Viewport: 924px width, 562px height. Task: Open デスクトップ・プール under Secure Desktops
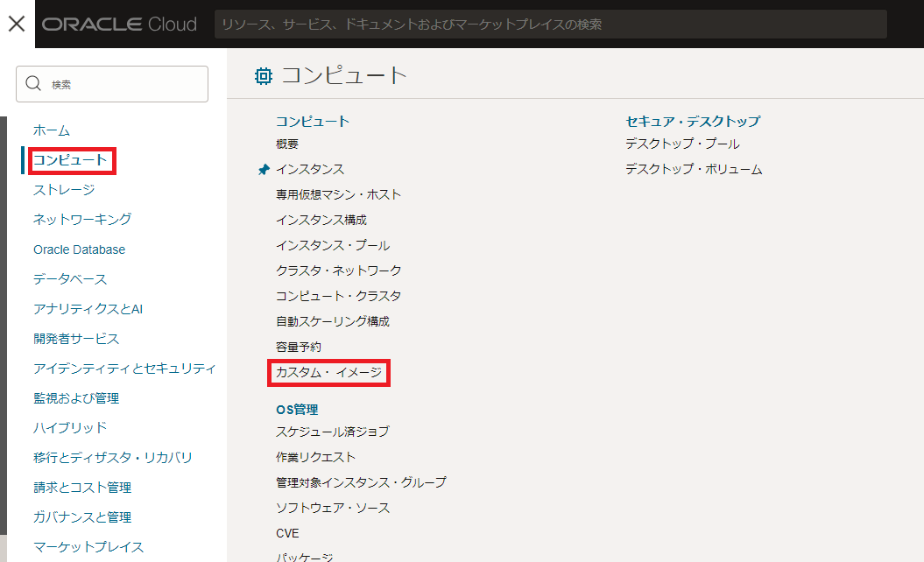pyautogui.click(x=682, y=144)
